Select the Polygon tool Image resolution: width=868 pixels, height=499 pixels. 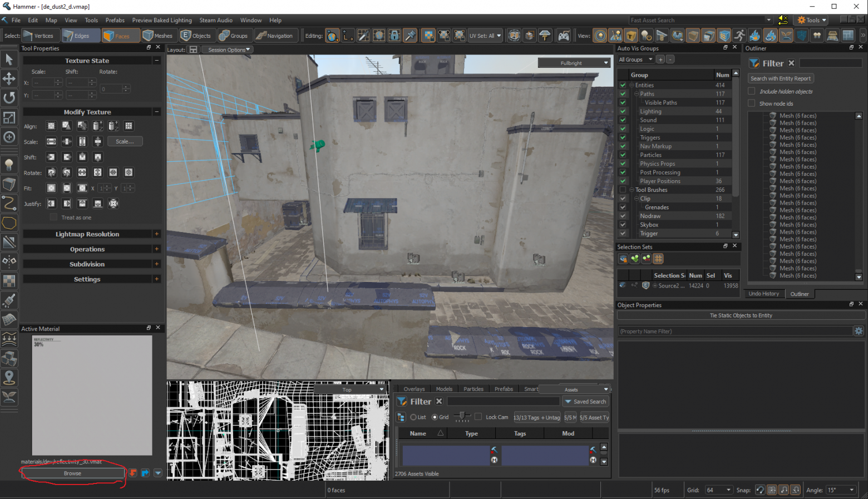click(9, 223)
